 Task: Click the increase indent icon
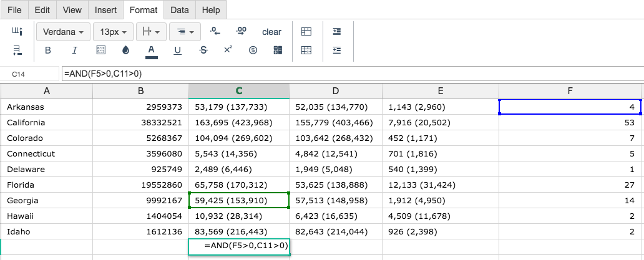click(337, 32)
